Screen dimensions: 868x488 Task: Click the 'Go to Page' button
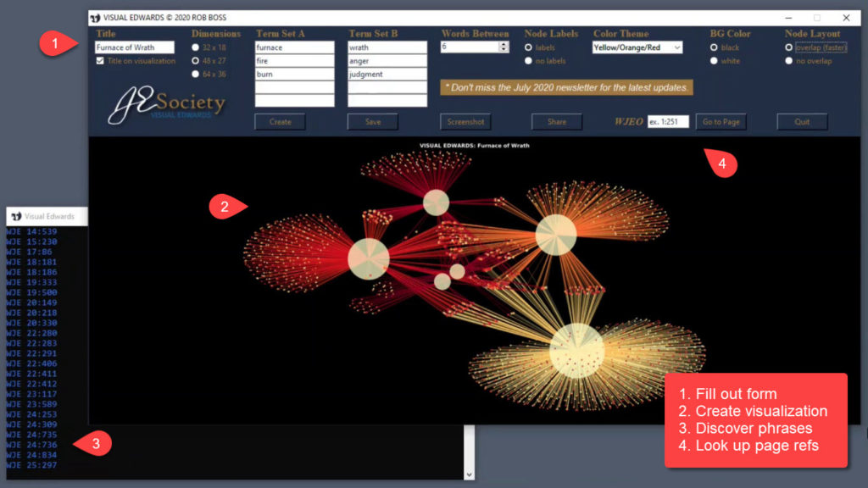tap(721, 122)
